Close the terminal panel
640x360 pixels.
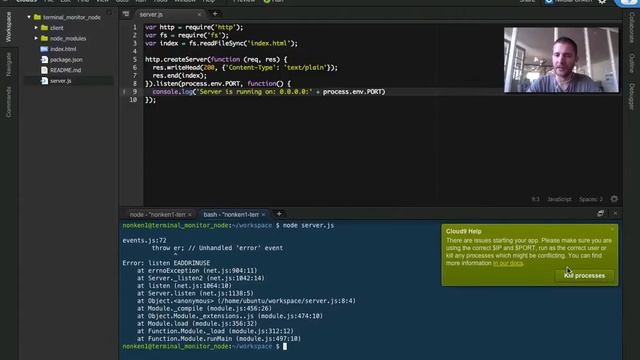coord(615,213)
